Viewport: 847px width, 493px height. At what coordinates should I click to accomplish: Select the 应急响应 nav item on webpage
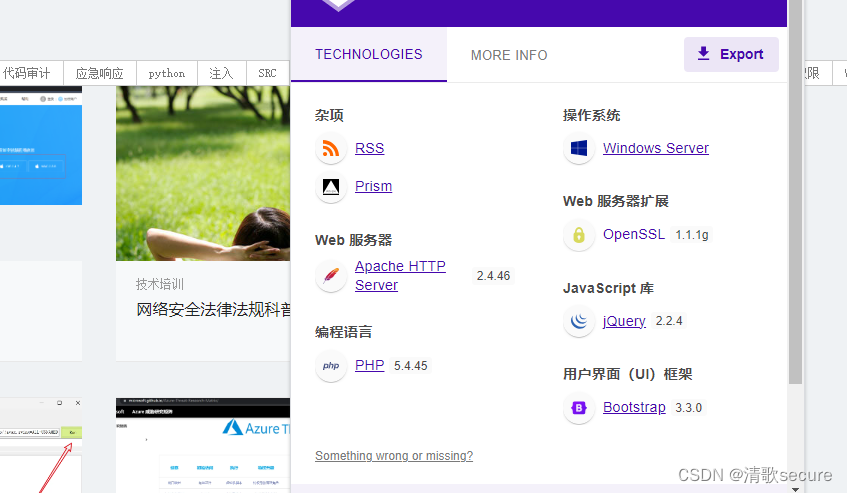coord(99,73)
